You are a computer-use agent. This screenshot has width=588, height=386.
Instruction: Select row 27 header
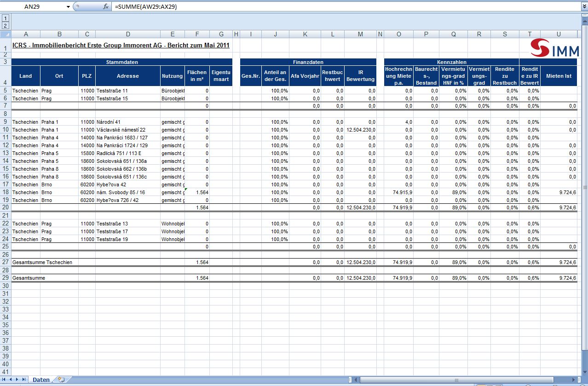6,262
